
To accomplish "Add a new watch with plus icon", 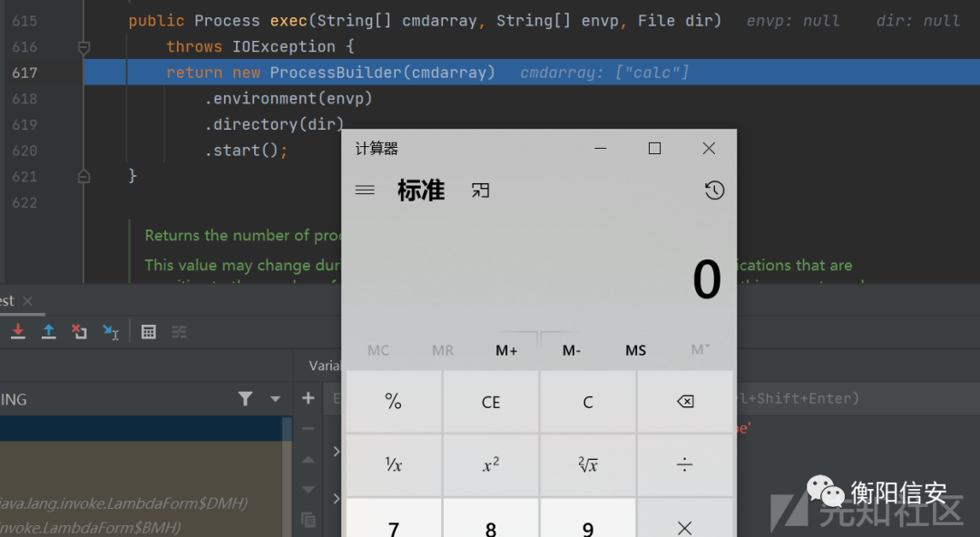I will click(309, 398).
